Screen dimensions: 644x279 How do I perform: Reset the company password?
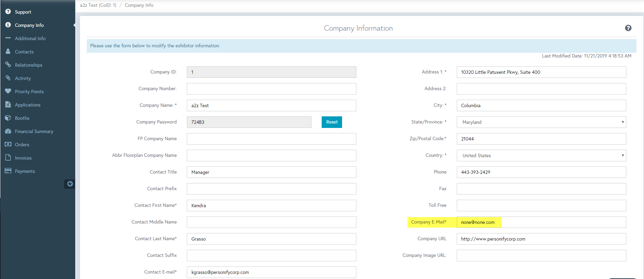[332, 122]
